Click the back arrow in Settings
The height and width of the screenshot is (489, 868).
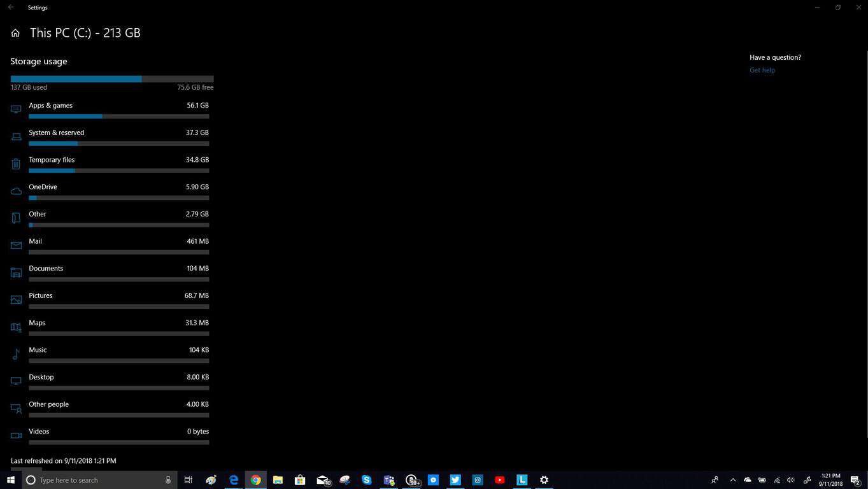click(x=11, y=8)
